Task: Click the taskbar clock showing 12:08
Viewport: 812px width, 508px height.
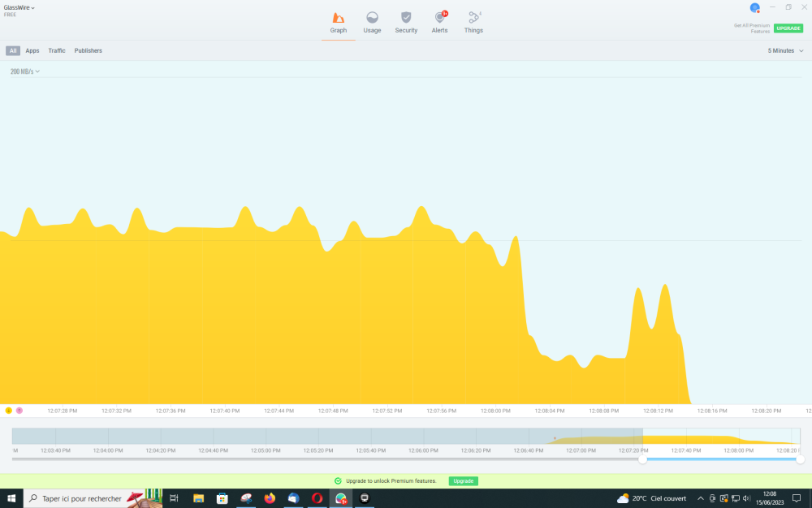Action: (x=770, y=498)
